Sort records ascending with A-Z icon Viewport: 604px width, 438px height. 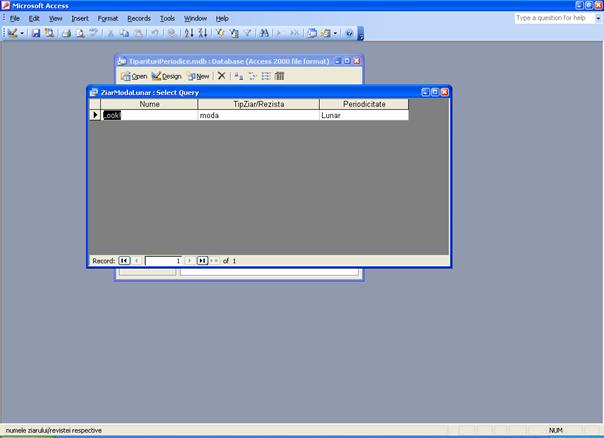click(x=189, y=33)
